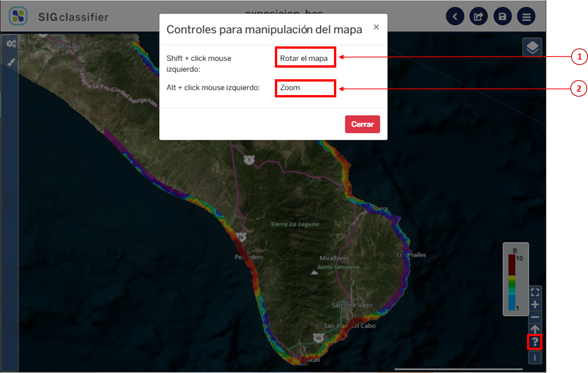
Task: Click the 'San Hilario' map label
Action: 69,46
